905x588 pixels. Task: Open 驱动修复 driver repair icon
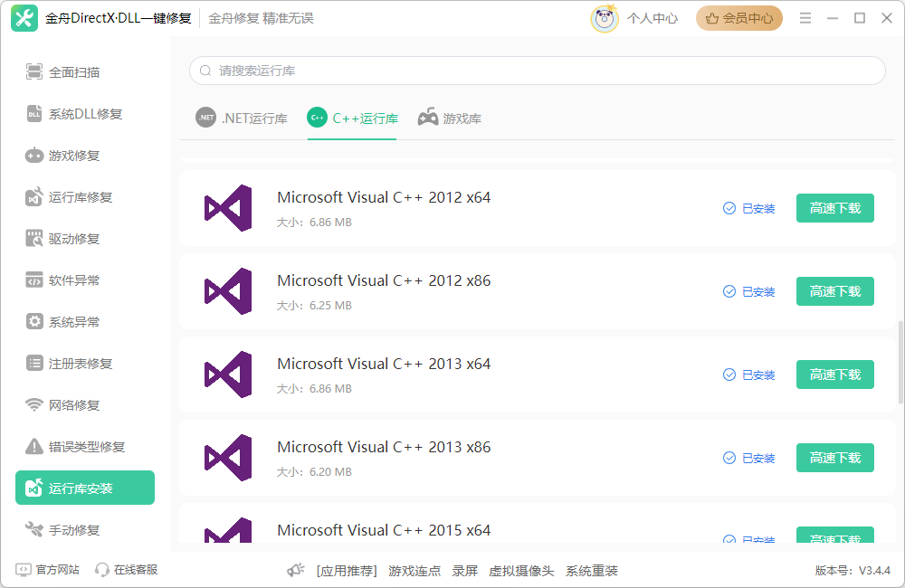point(34,239)
